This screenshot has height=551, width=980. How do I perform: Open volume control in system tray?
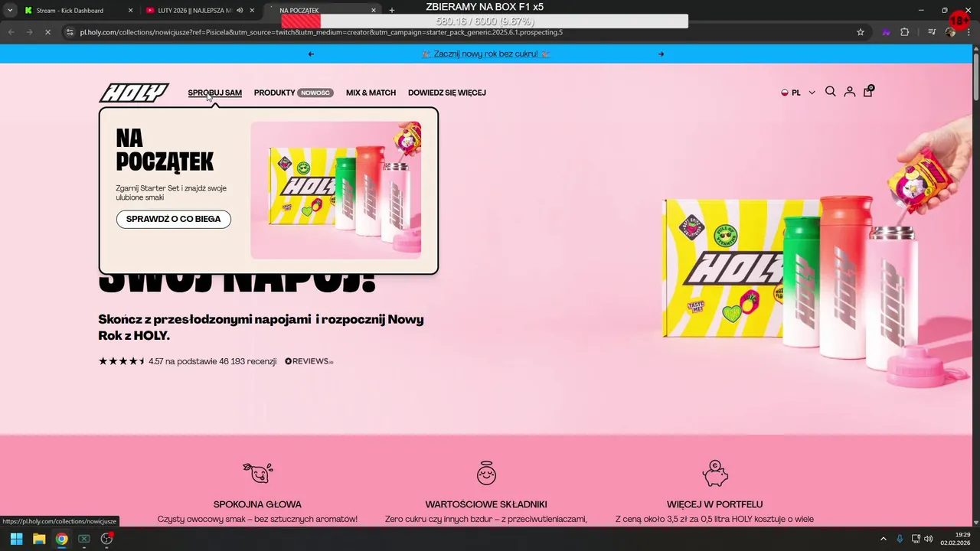[929, 539]
